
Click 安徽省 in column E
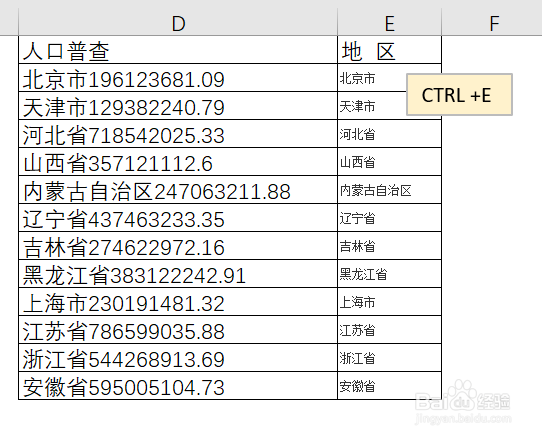point(357,386)
